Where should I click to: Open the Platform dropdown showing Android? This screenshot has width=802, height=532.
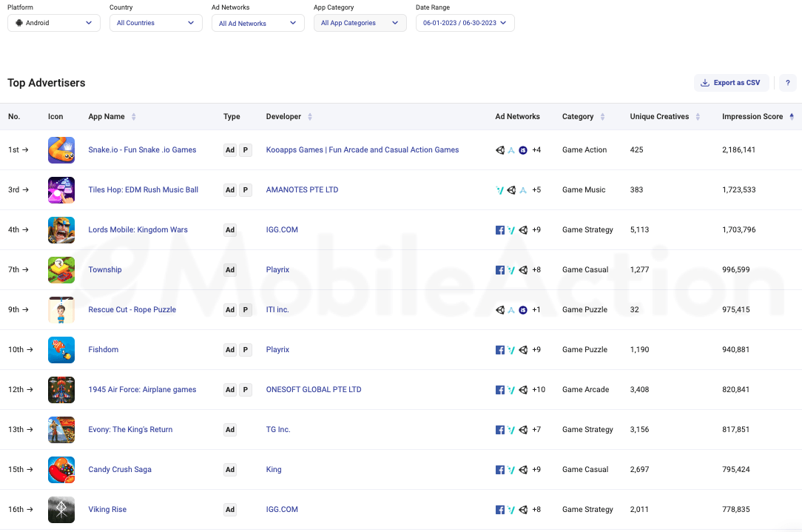click(54, 23)
